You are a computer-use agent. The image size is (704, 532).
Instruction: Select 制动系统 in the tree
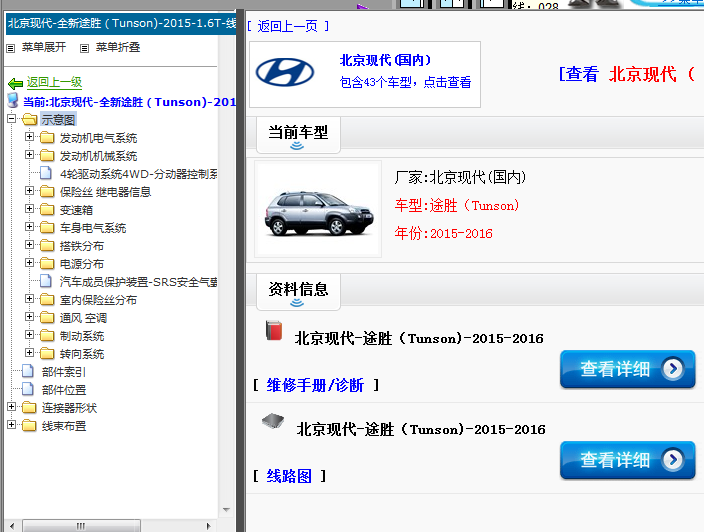point(82,336)
